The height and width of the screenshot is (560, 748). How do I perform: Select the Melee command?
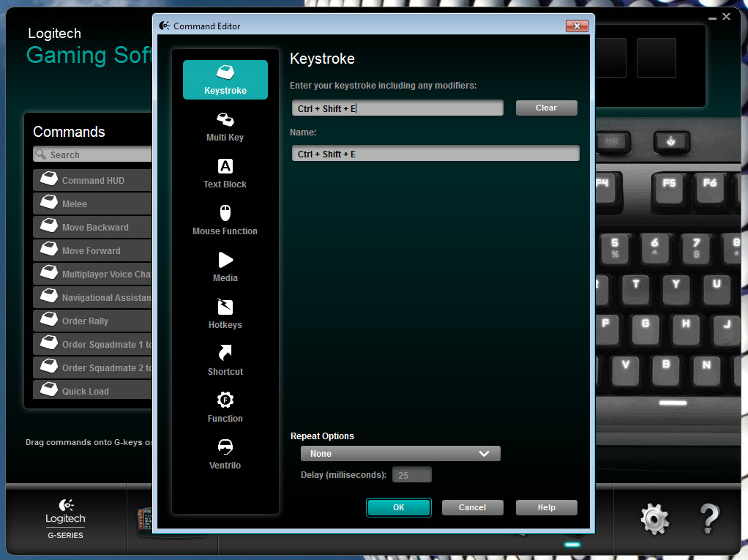[x=92, y=204]
